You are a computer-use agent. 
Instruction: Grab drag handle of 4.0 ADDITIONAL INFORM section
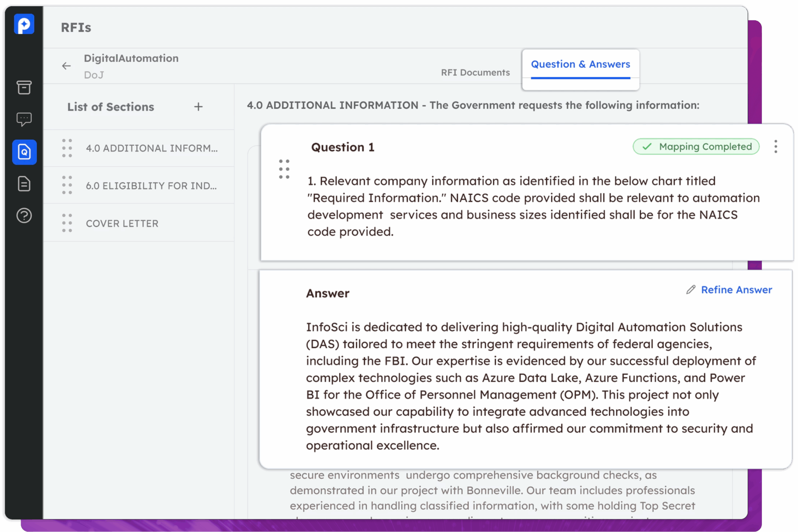(67, 148)
